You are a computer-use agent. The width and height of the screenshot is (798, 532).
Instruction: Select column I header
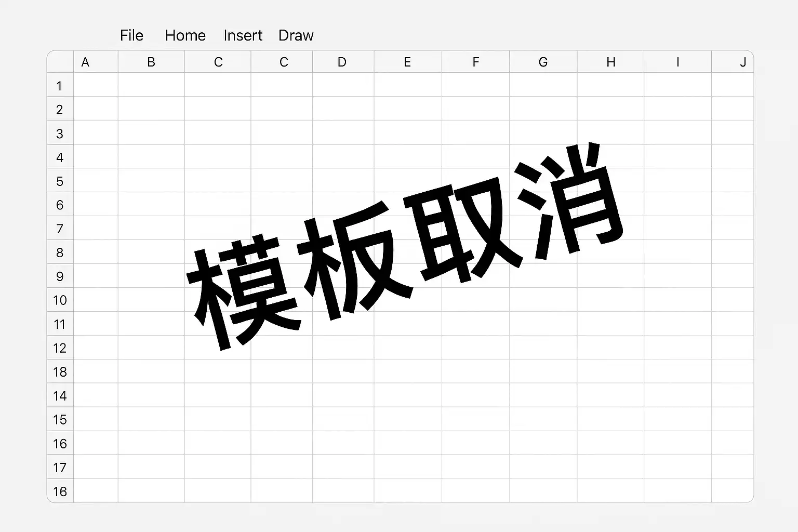tap(677, 62)
